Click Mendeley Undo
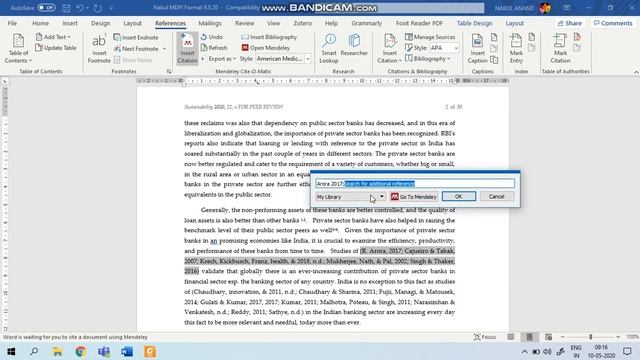Viewport: 640px width, 360px height. point(212,37)
